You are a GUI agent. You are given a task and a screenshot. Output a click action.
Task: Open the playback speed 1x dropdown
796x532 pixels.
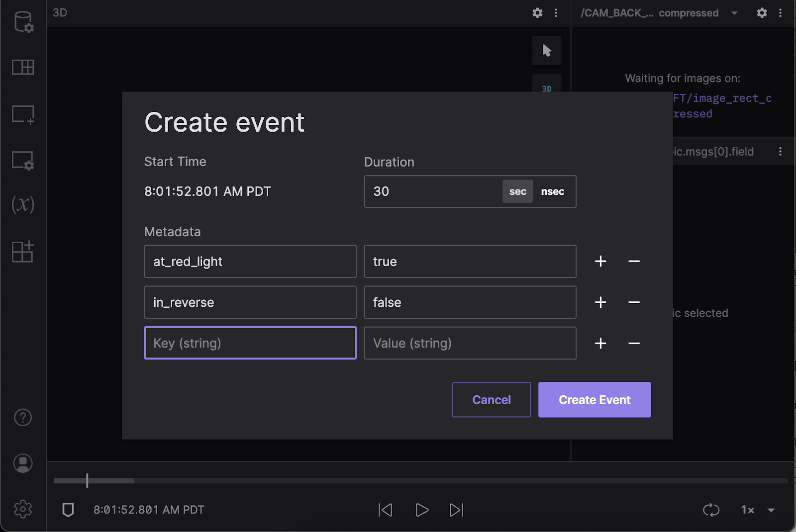(x=756, y=510)
